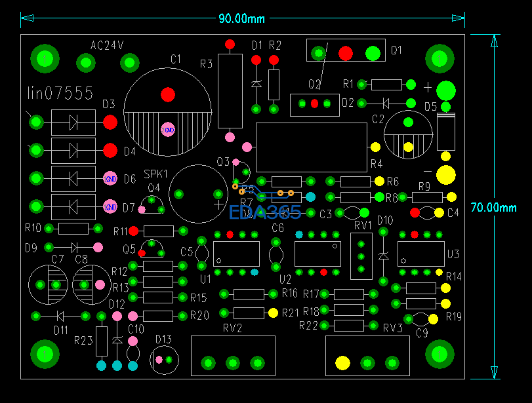Click the D2 diode label
The width and height of the screenshot is (532, 403).
348,103
